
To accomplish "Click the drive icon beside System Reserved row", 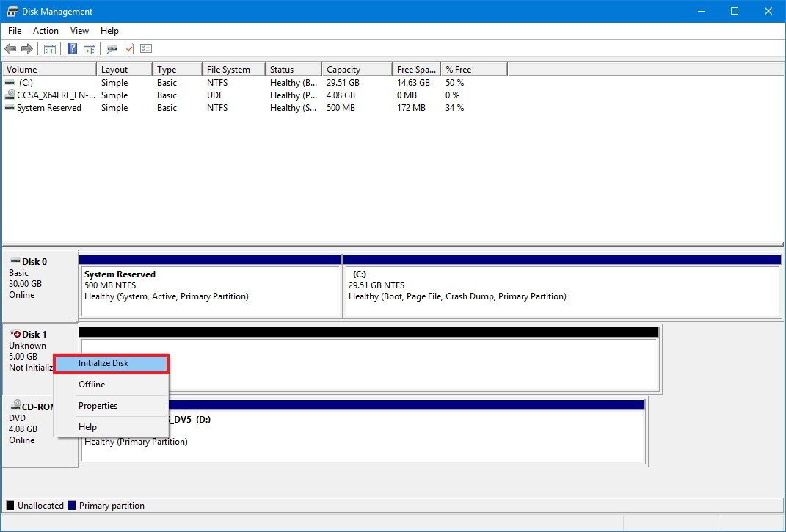I will pos(10,108).
